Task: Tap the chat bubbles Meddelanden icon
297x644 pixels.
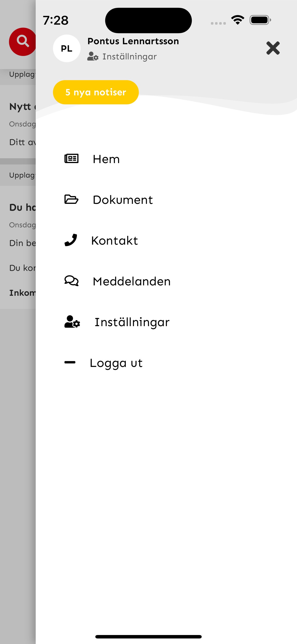Action: point(72,281)
